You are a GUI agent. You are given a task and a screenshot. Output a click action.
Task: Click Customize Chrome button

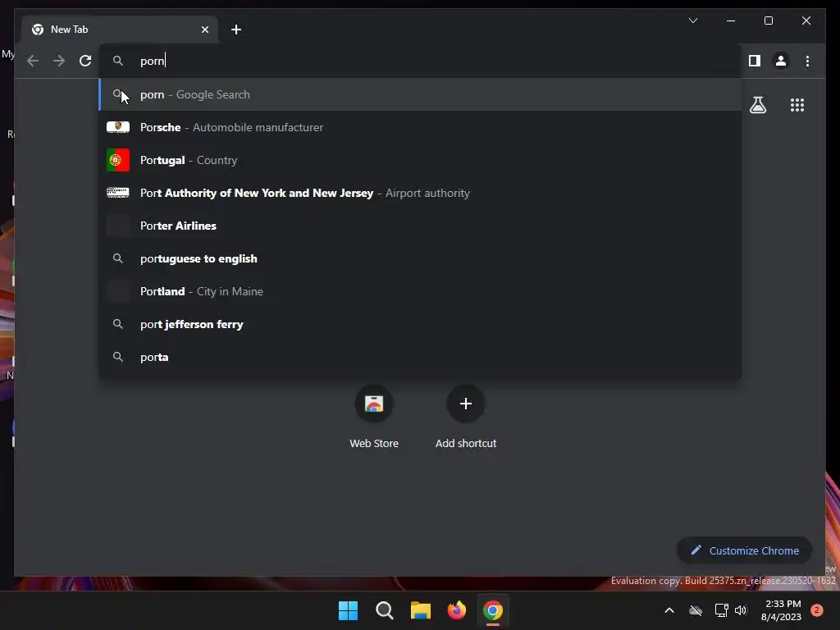tap(745, 550)
